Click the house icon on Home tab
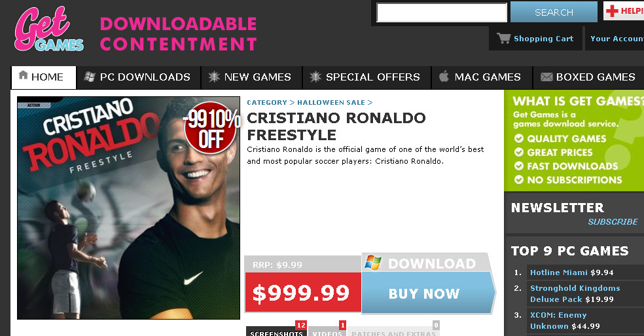Screen dimensions: 644x336 click(x=24, y=75)
